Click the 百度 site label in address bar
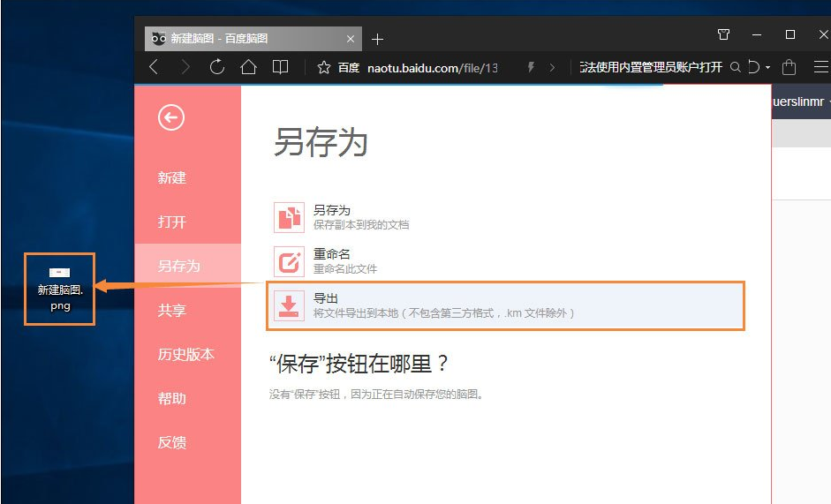831x504 pixels. 348,68
